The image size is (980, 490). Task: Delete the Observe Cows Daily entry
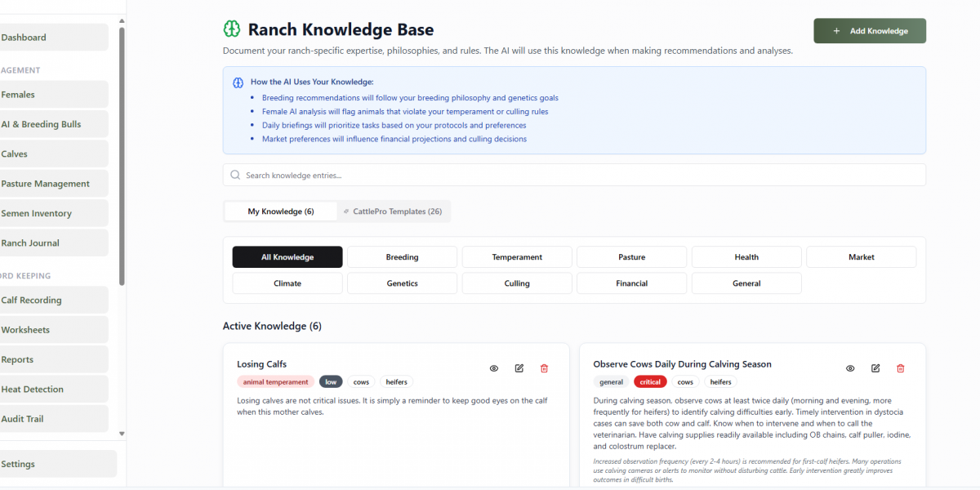[901, 368]
